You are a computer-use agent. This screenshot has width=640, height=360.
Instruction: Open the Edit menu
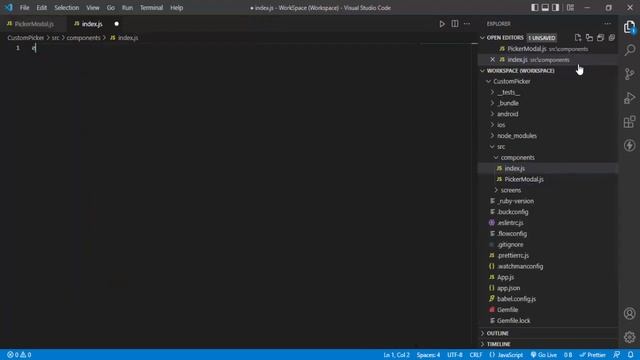42,8
